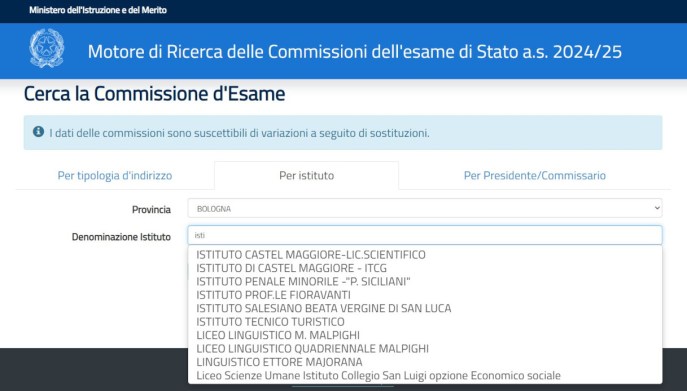Image resolution: width=687 pixels, height=391 pixels.
Task: Click the Cerca la Commissione d'Esame heading
Action: [x=154, y=93]
